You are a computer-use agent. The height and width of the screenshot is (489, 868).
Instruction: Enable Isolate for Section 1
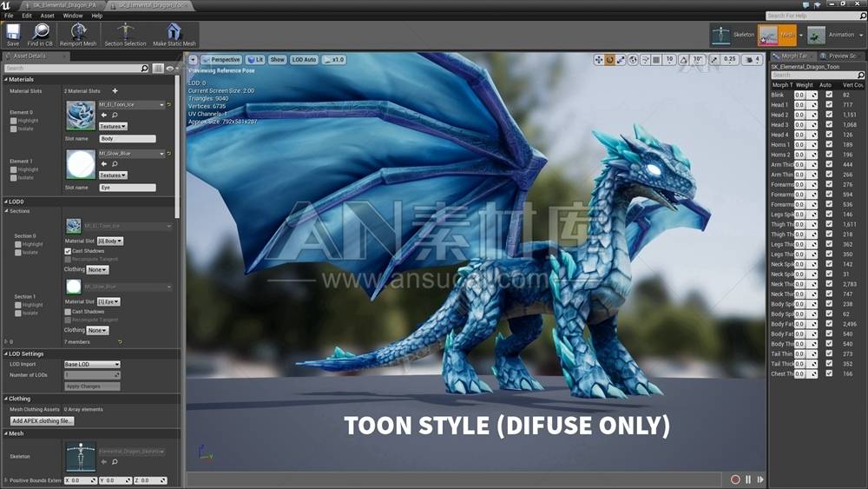17,314
